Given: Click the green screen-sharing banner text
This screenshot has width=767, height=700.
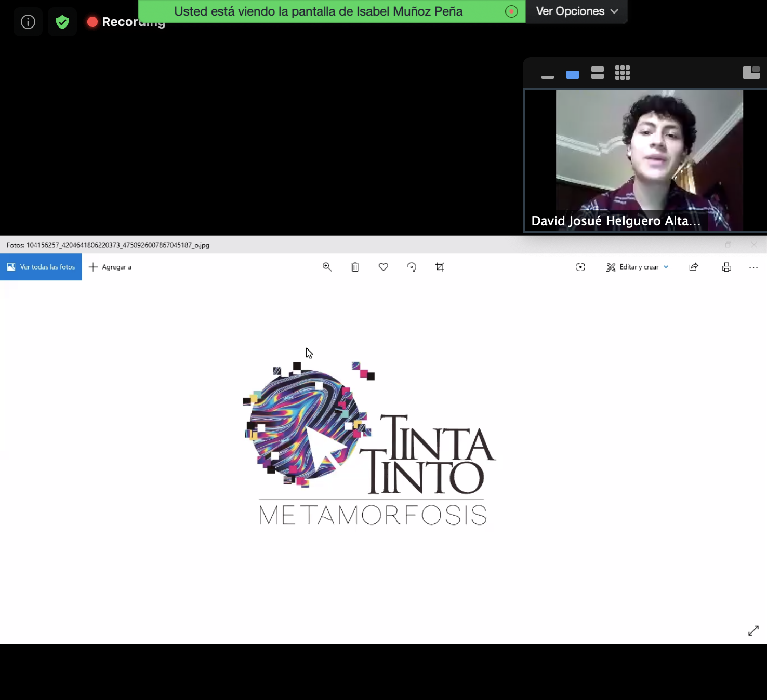Looking at the screenshot, I should [318, 11].
